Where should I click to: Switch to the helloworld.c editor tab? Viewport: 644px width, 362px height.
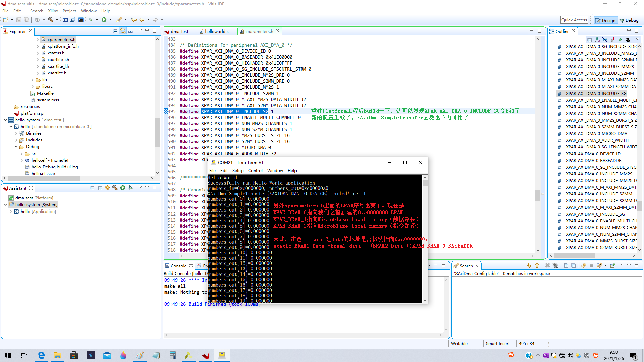(216, 31)
